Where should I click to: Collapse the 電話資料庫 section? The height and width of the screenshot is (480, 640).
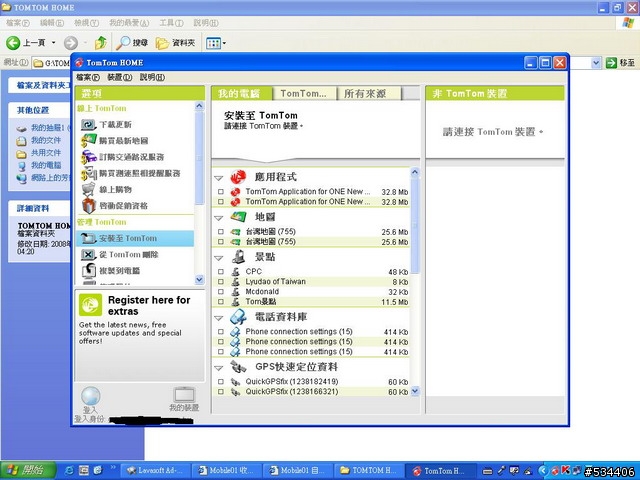(x=219, y=318)
